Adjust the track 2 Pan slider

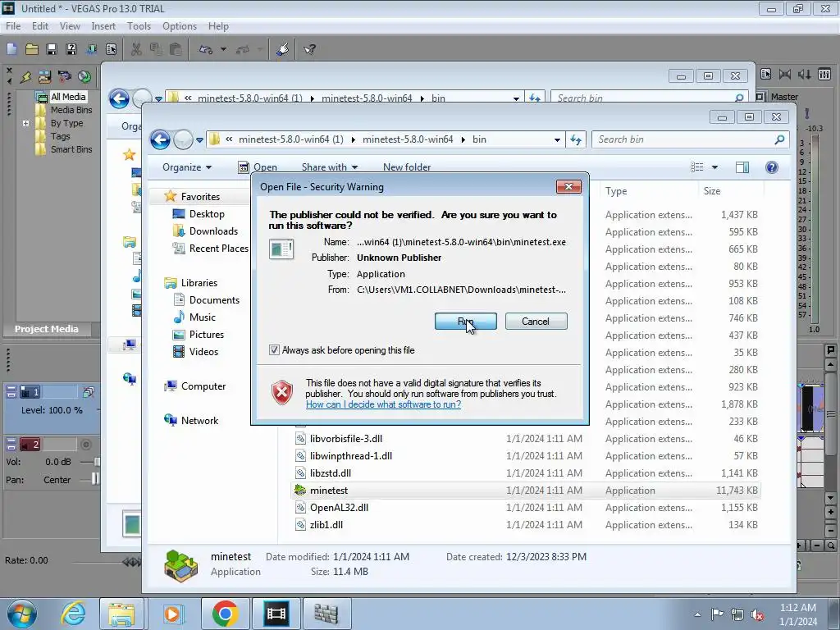pyautogui.click(x=95, y=479)
